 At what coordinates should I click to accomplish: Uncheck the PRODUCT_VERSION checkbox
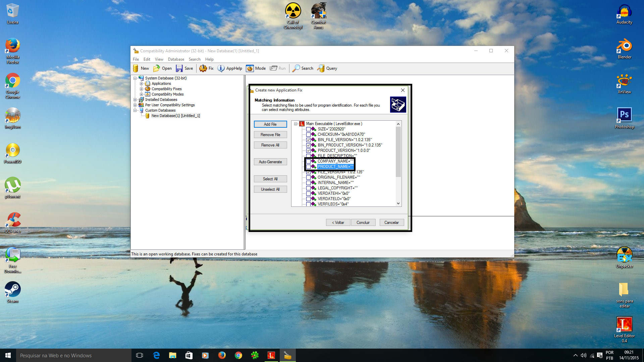click(x=308, y=150)
